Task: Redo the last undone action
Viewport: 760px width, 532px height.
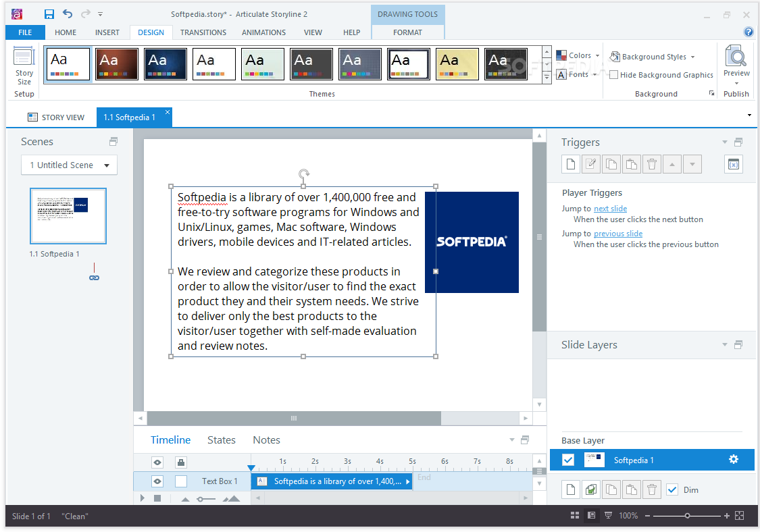Action: (85, 14)
